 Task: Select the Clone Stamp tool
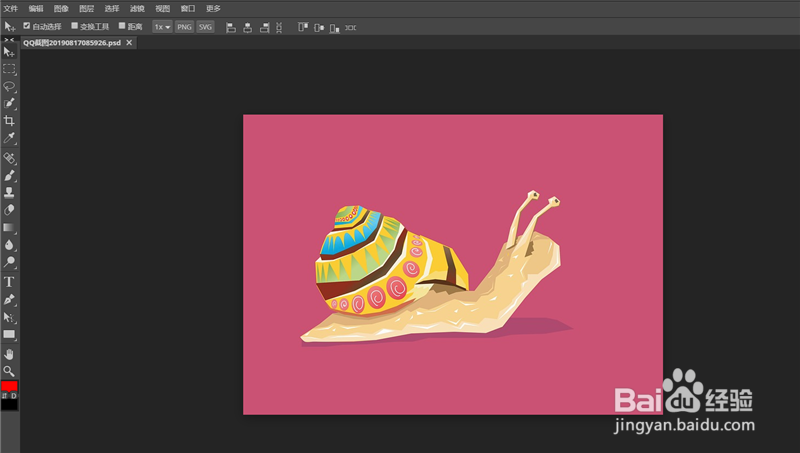point(9,192)
